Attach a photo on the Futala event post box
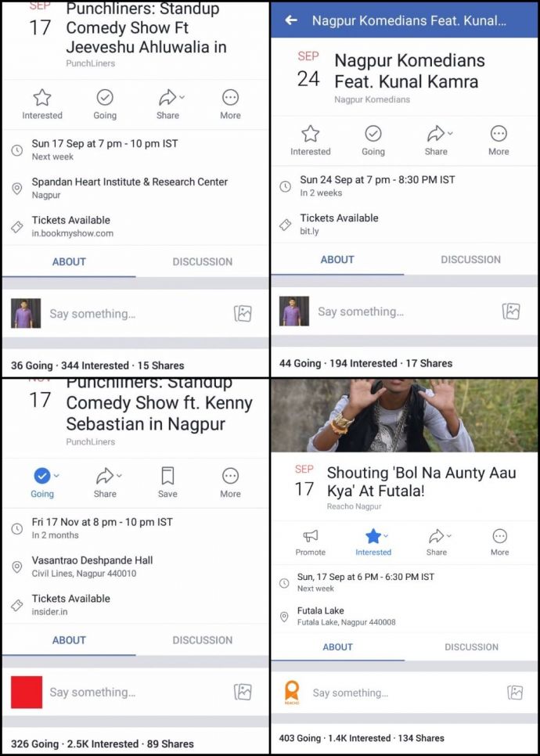The height and width of the screenshot is (756, 540). [515, 693]
